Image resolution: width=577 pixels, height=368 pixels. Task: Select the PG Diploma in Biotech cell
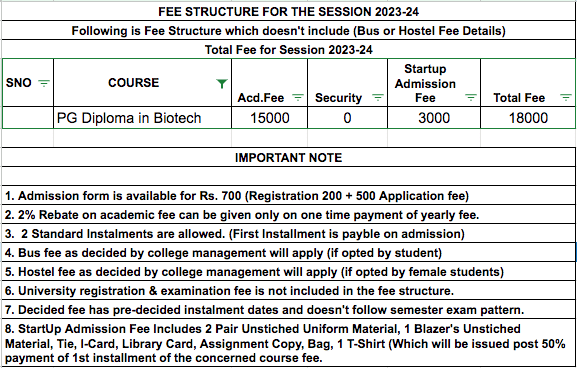[142, 118]
